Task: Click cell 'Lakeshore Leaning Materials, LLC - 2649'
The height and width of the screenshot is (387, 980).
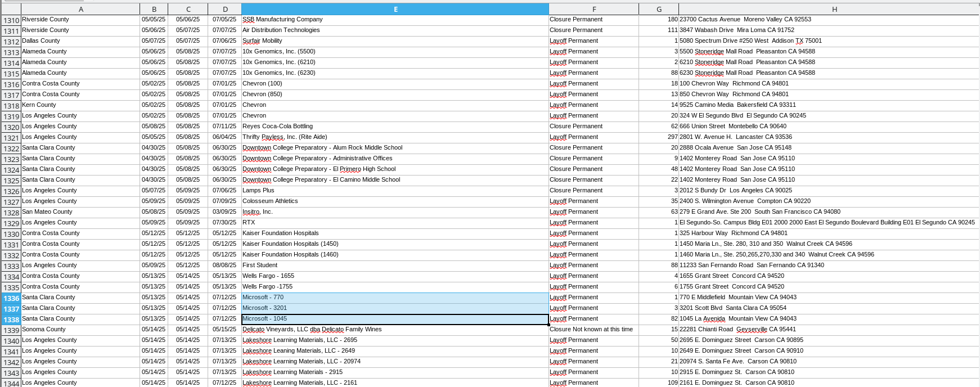Action: tap(395, 351)
